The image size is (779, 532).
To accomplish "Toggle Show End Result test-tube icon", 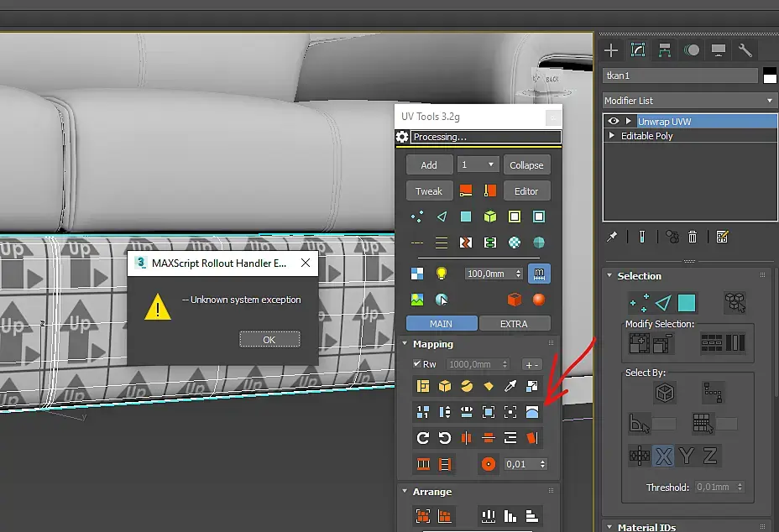I will (642, 237).
